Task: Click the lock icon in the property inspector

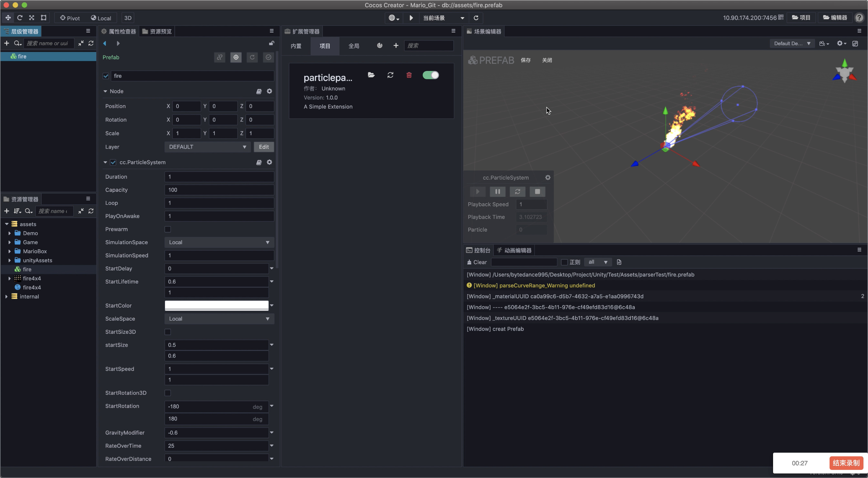Action: click(271, 43)
